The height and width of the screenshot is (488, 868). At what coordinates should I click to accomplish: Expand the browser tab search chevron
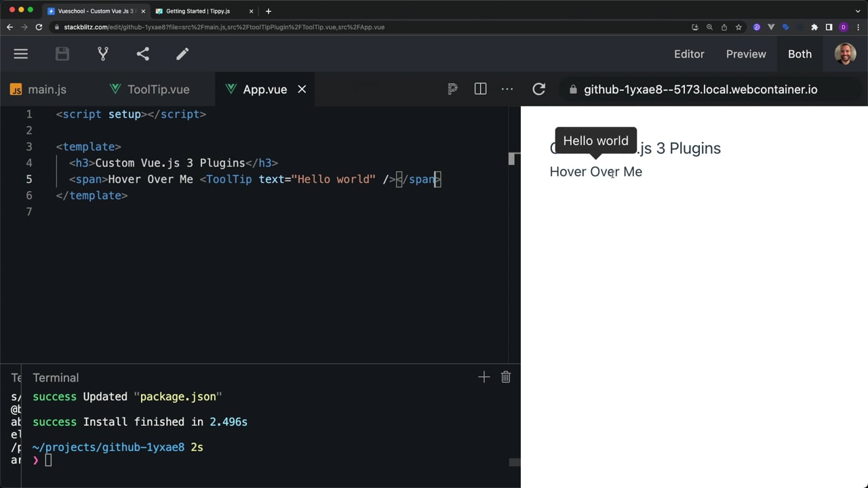click(858, 11)
